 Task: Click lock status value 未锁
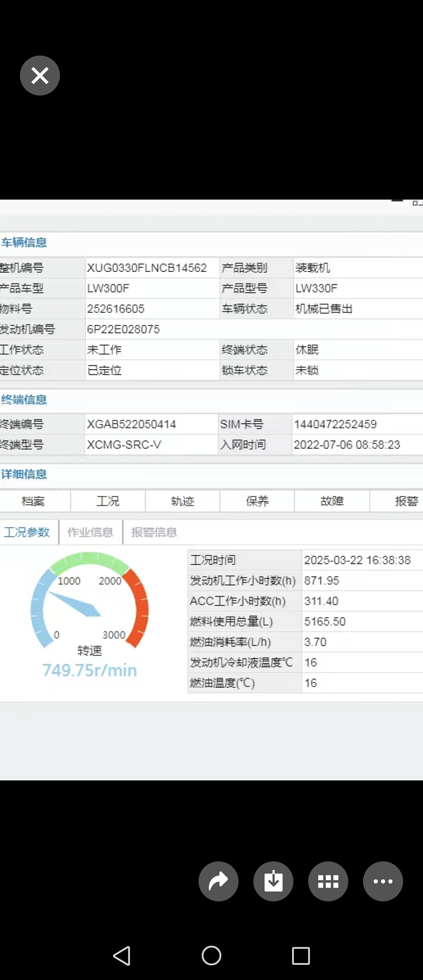tap(307, 370)
